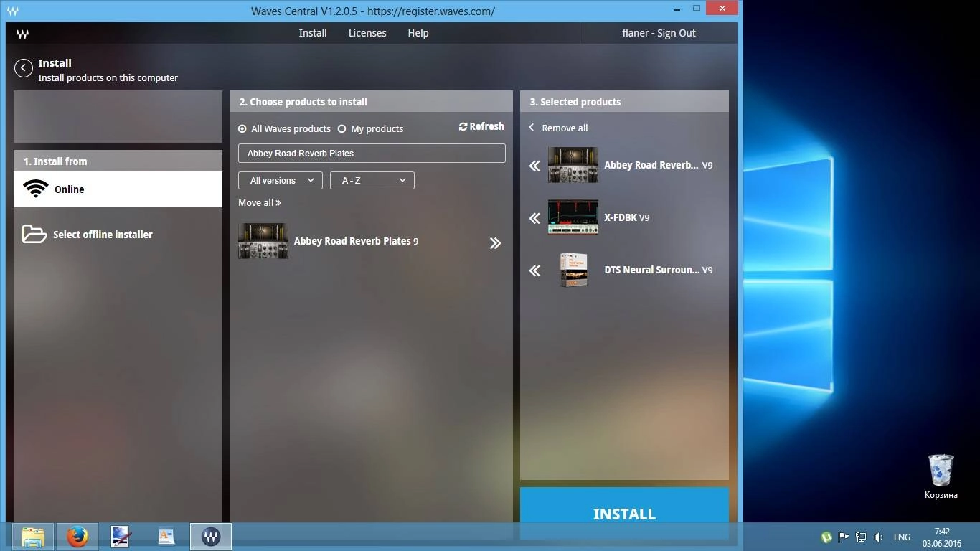Select the Online install source
This screenshot has height=551, width=980.
118,189
